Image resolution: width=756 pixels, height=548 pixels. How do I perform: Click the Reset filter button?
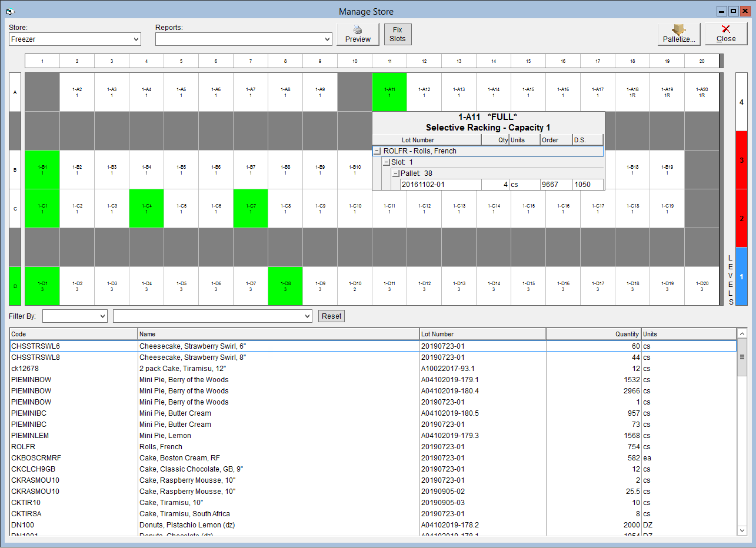click(x=331, y=316)
